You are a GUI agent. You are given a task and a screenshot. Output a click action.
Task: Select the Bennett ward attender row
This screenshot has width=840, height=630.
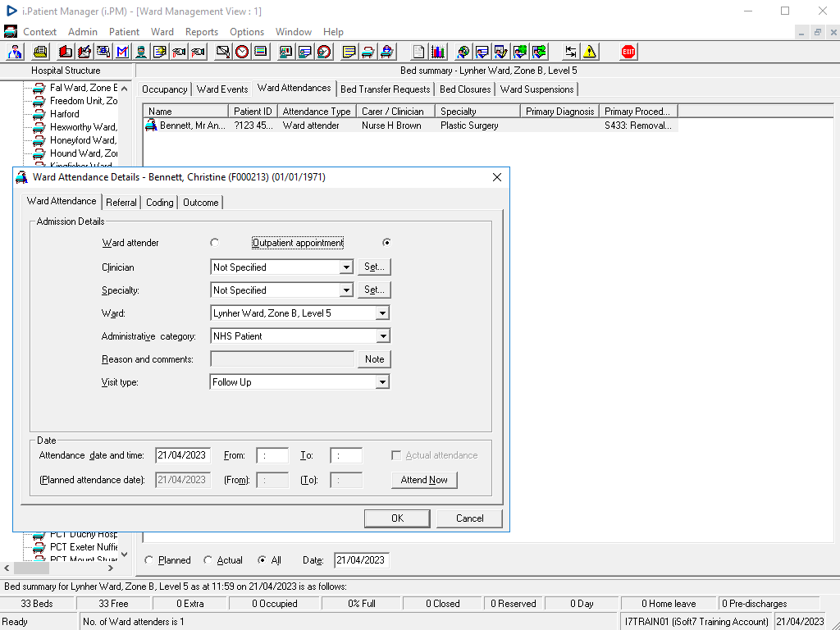(x=410, y=126)
